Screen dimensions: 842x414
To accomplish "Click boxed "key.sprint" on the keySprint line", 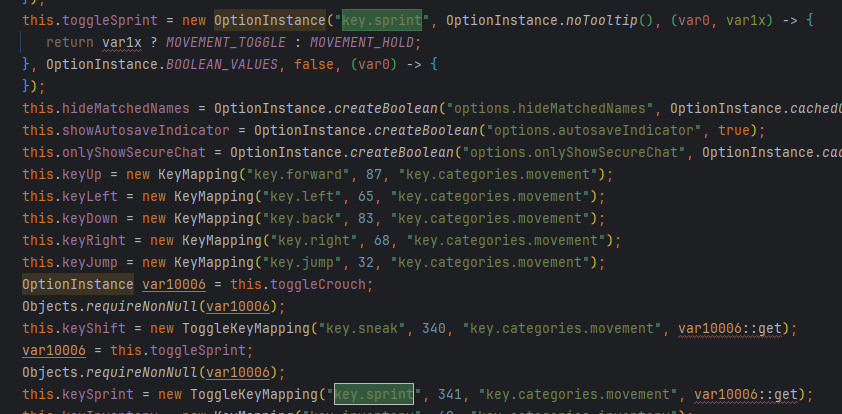I will point(374,395).
